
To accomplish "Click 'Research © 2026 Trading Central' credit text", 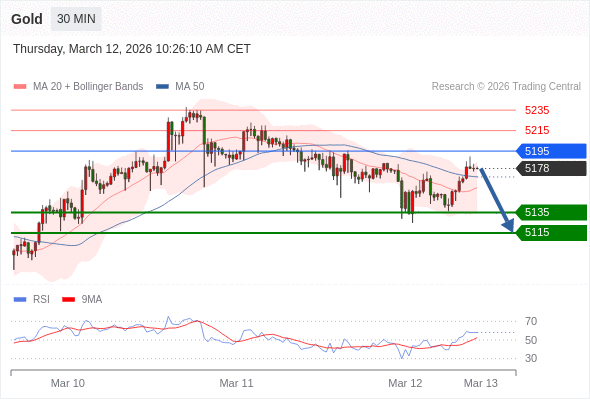I will [x=506, y=87].
